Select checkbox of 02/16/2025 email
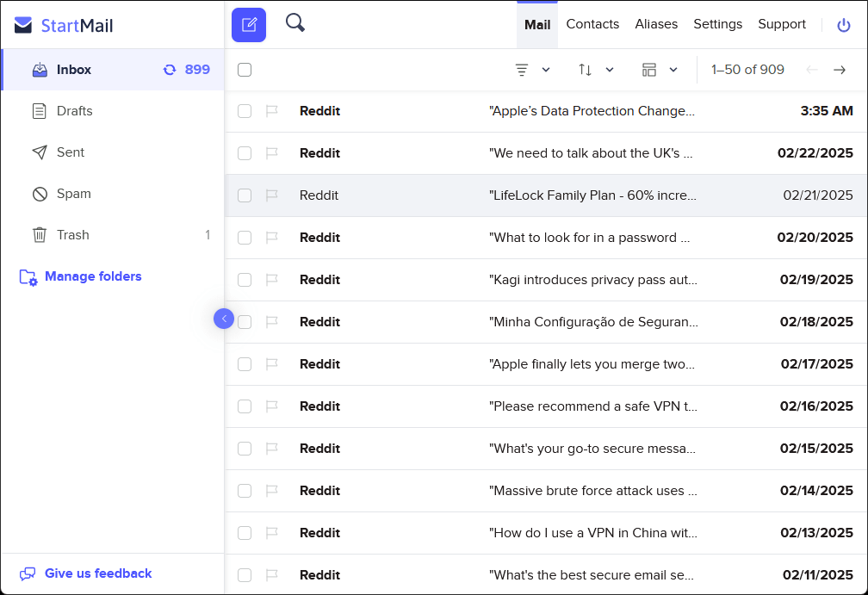This screenshot has height=595, width=868. coord(245,406)
